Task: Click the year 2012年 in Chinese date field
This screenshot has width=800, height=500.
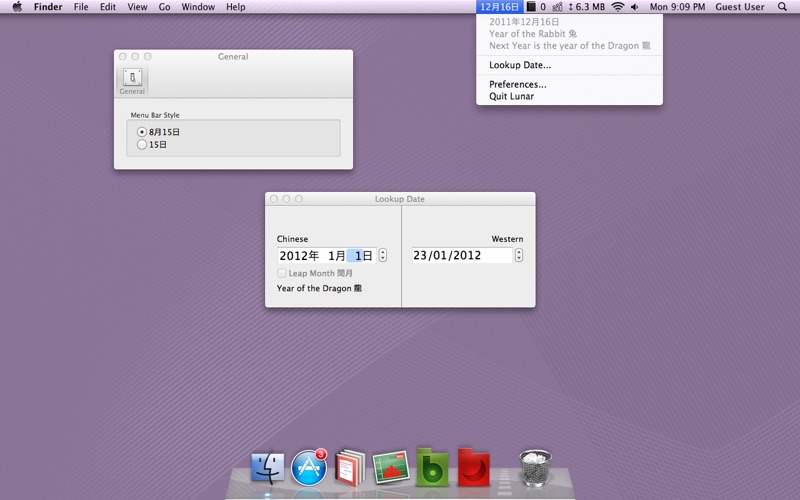Action: 298,256
